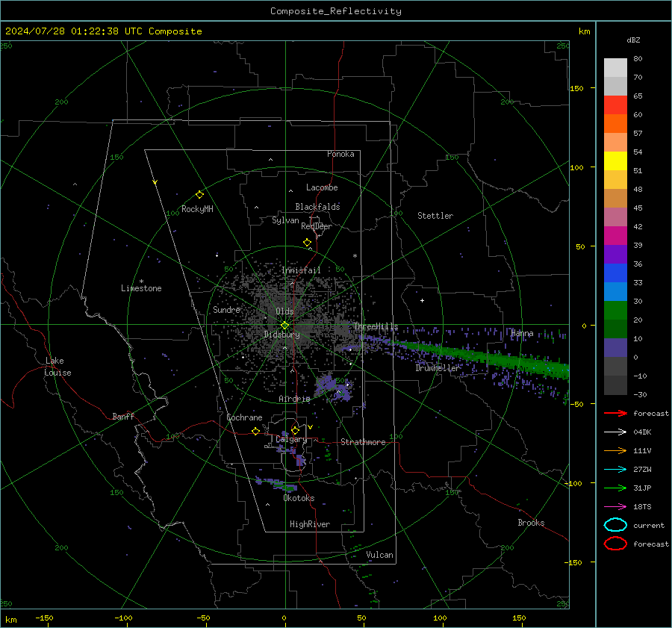This screenshot has width=672, height=628.
Task: Click the Sylvan label on map
Action: click(285, 220)
